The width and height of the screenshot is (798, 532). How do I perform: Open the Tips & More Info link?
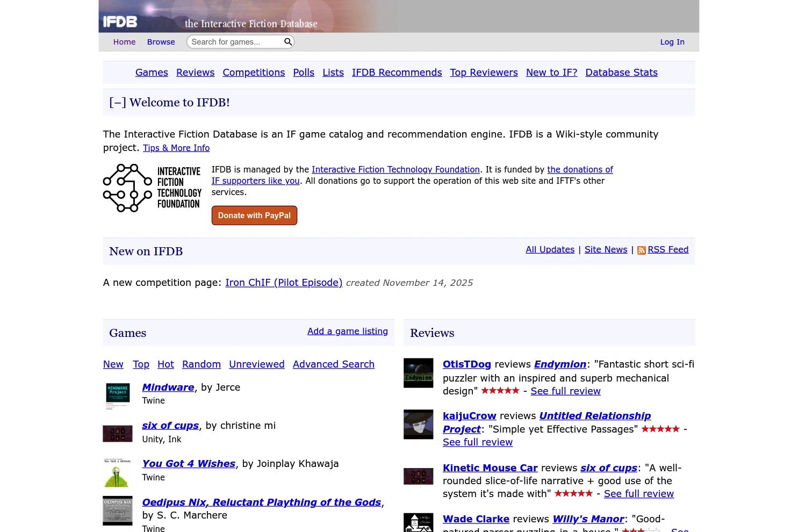(176, 148)
